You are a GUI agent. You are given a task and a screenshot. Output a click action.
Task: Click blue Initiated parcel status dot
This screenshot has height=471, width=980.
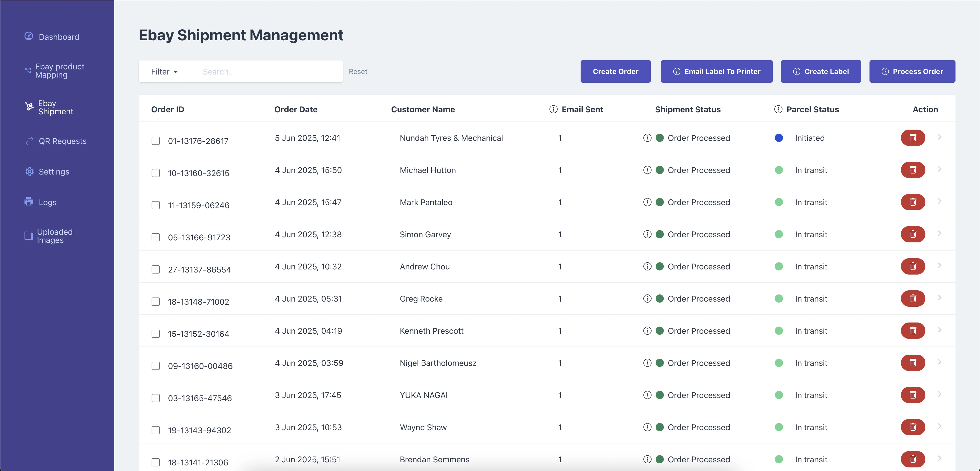pyautogui.click(x=778, y=138)
